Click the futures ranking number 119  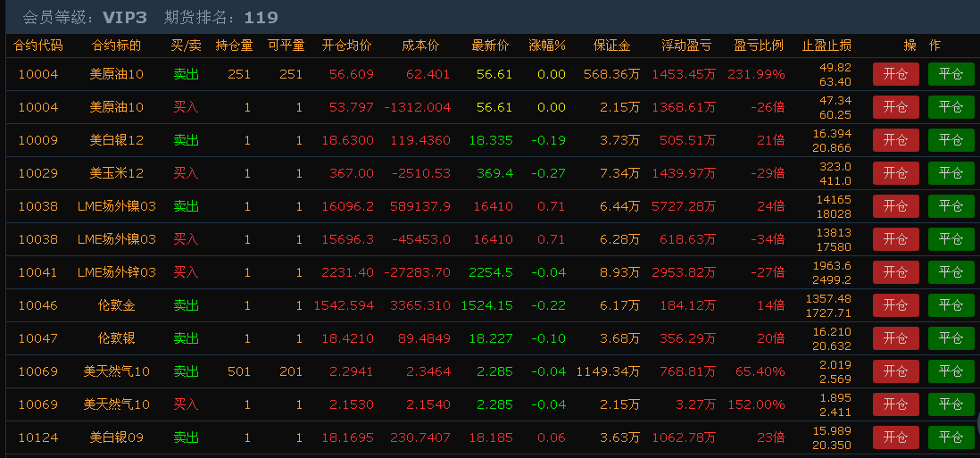[262, 18]
